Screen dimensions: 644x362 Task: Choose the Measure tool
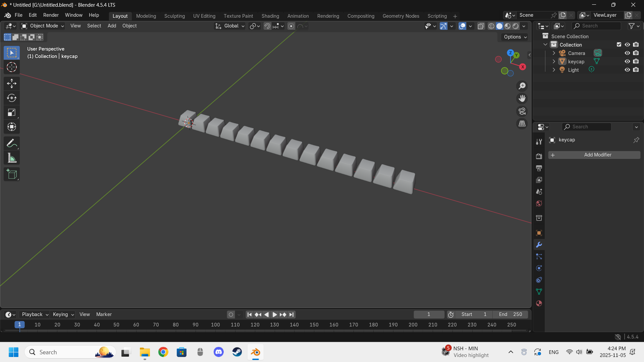12,158
